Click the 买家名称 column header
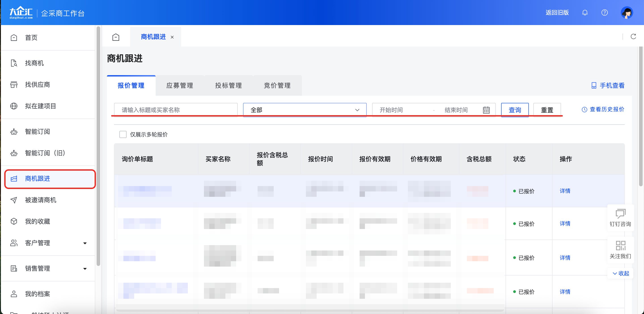The height and width of the screenshot is (314, 644). pos(224,159)
